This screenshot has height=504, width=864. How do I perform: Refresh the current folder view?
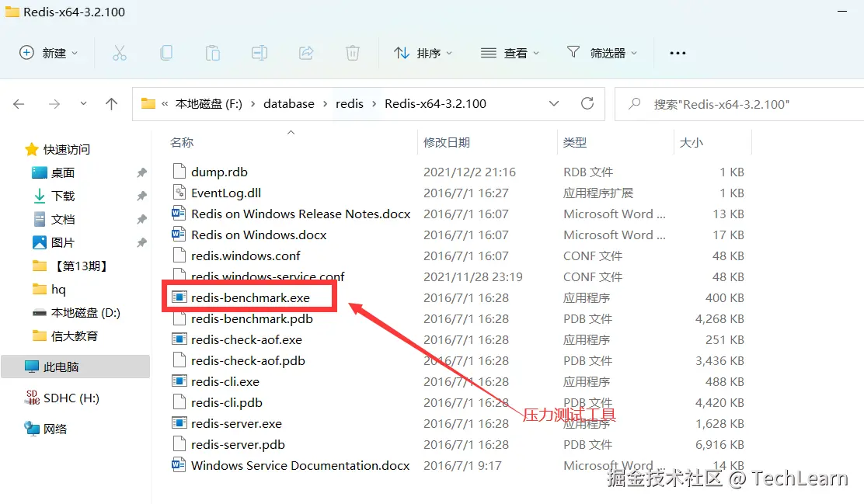point(587,103)
